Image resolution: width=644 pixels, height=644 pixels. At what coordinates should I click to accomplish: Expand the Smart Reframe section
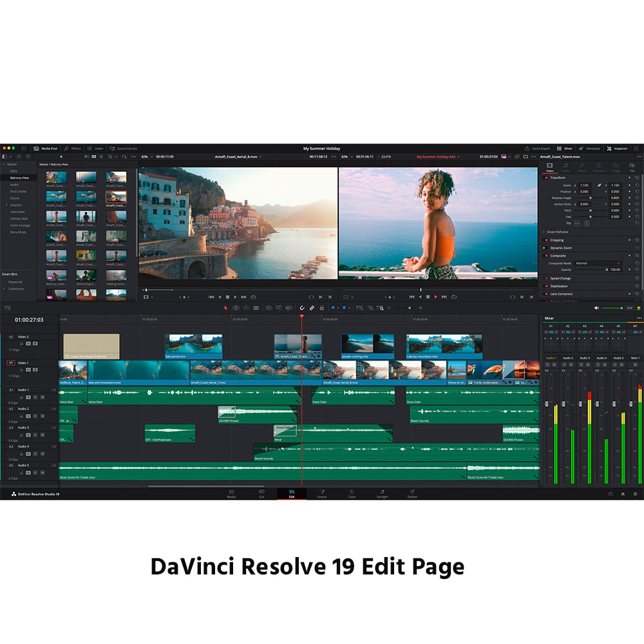click(544, 232)
